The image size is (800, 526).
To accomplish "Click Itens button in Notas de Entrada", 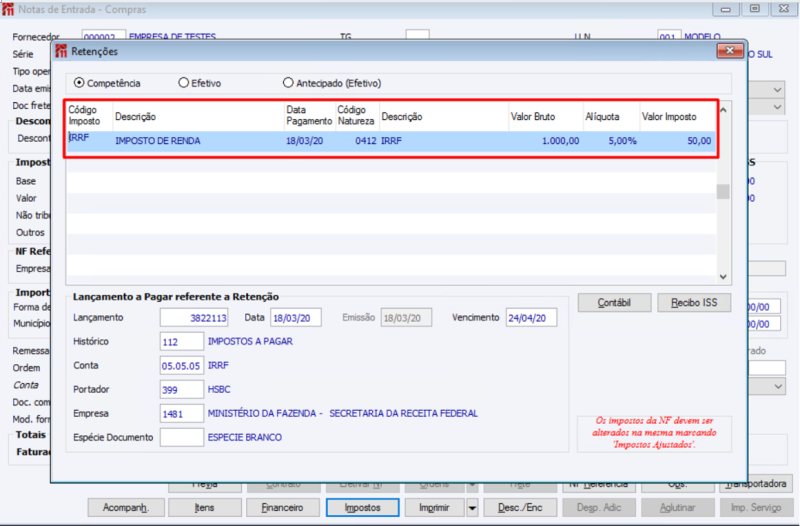I will (205, 508).
